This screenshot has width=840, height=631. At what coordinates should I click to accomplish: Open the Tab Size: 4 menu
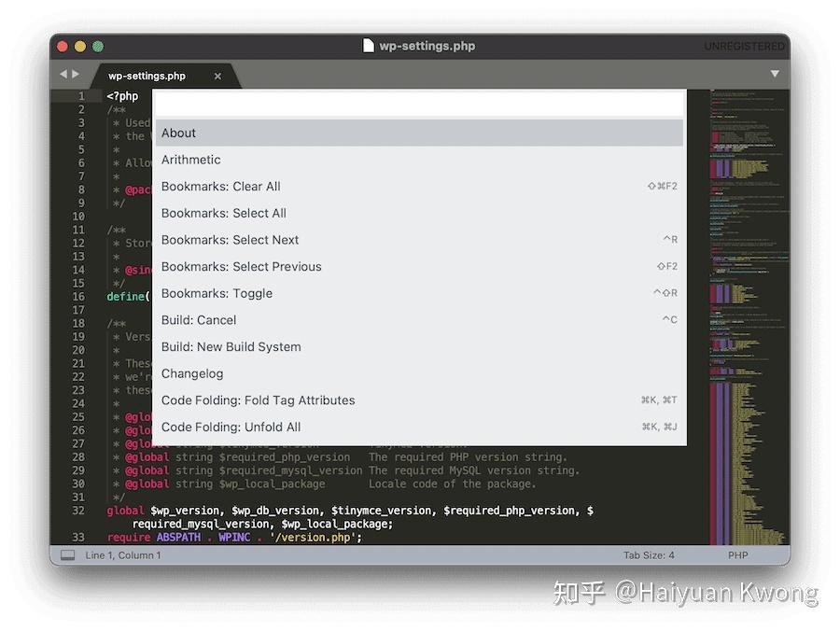(x=649, y=555)
